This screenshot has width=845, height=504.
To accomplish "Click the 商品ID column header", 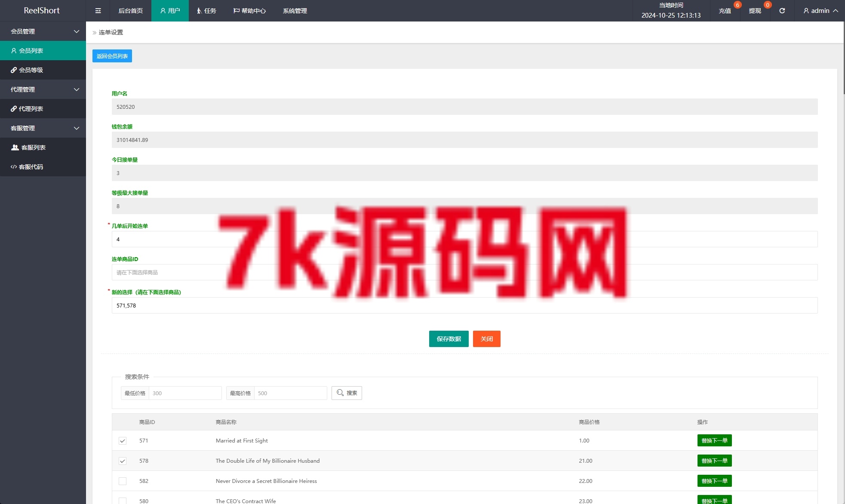I will click(147, 422).
